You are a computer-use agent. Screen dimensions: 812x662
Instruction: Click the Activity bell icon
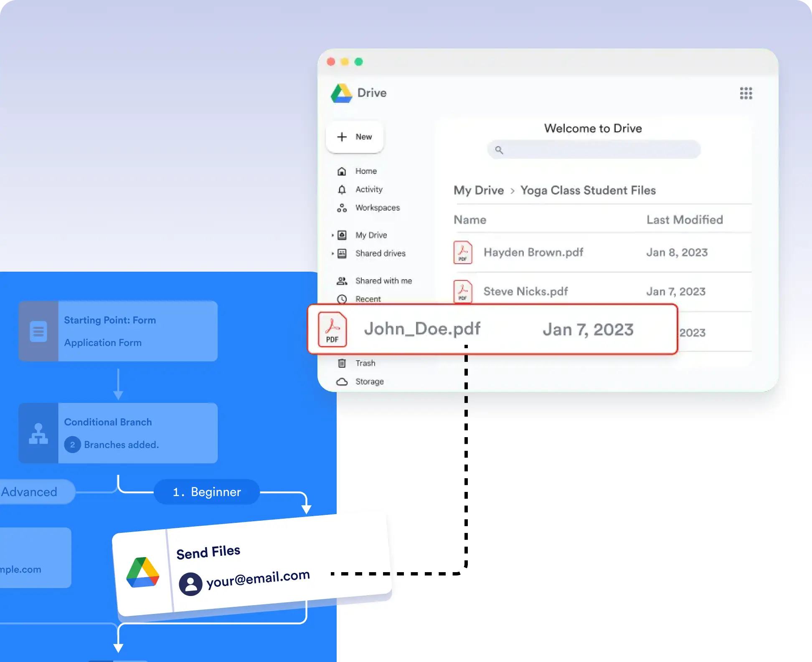pyautogui.click(x=342, y=190)
